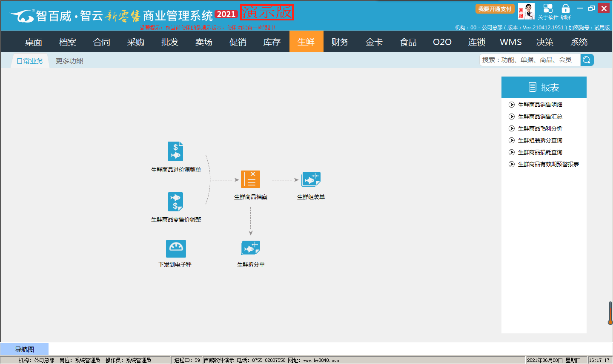Click the orange 生鲜商品档案 icon
This screenshot has width=613, height=364.
tap(250, 179)
